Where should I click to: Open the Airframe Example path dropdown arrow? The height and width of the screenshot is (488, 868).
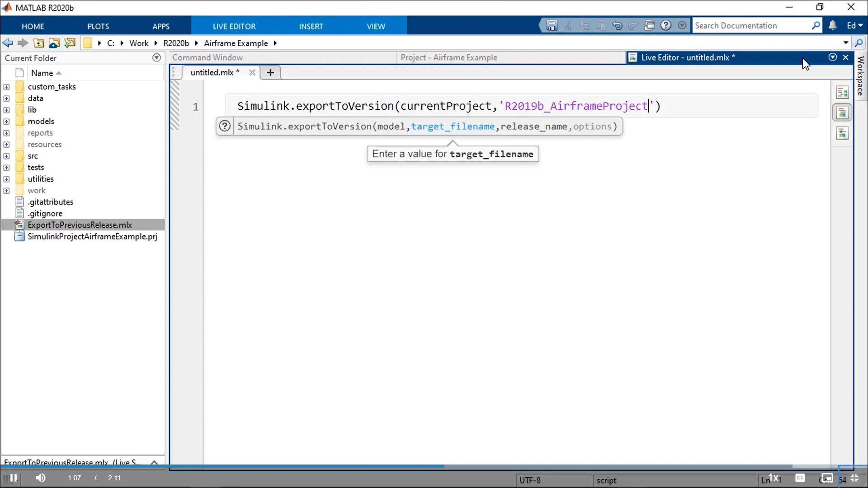tap(275, 43)
